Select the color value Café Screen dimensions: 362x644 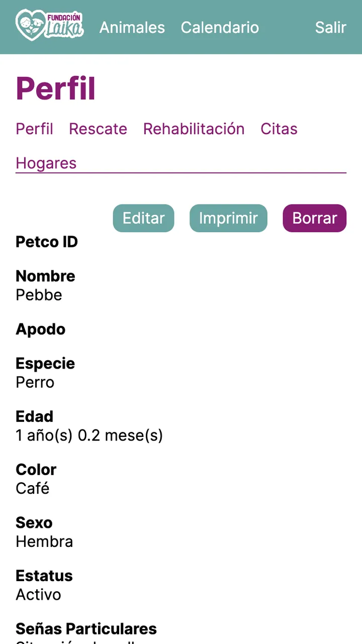(32, 488)
